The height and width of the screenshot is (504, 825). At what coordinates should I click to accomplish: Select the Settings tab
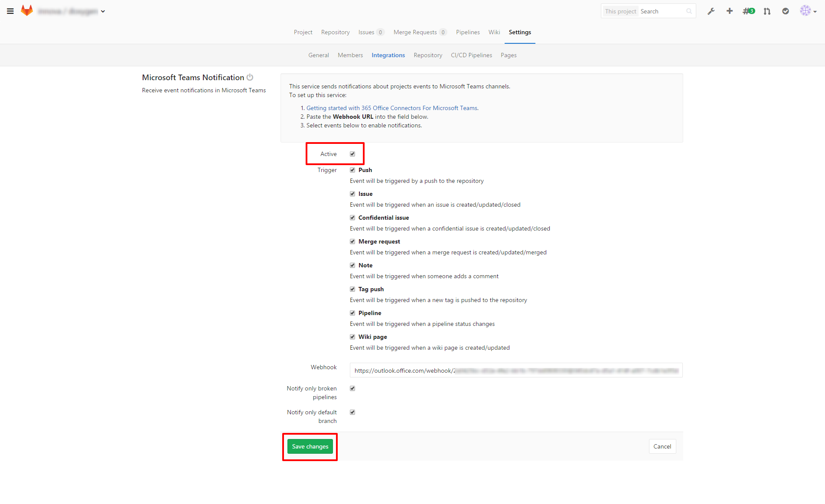520,32
